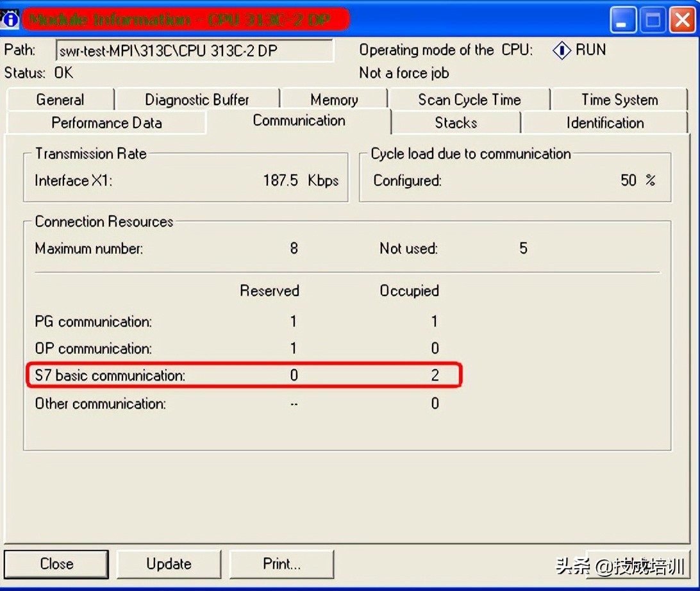The height and width of the screenshot is (591, 700).
Task: Click the RUN operating mode text
Action: pos(590,49)
